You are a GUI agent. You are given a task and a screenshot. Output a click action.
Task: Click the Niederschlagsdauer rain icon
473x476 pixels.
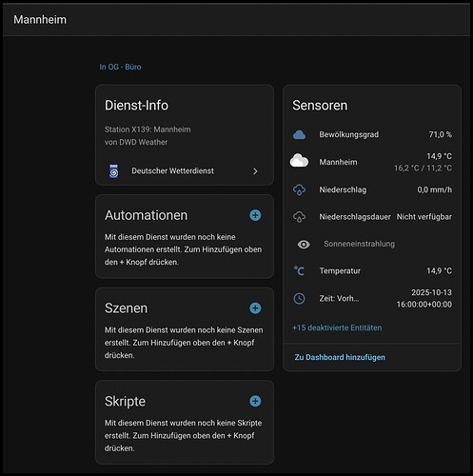[x=299, y=217]
